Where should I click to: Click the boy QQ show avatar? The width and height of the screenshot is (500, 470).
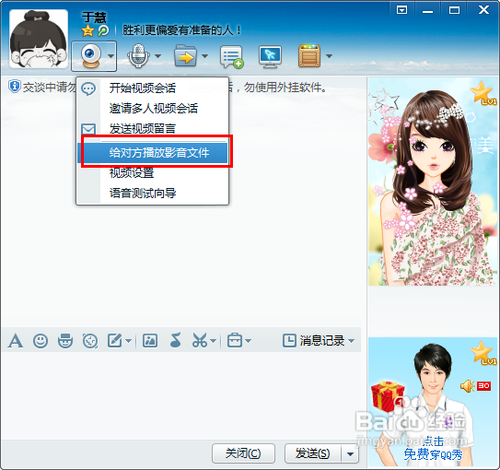point(433,402)
